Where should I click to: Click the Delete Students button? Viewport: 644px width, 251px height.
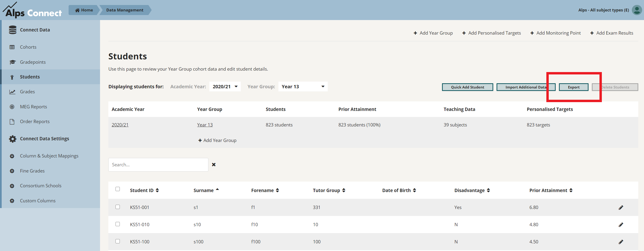pos(615,87)
